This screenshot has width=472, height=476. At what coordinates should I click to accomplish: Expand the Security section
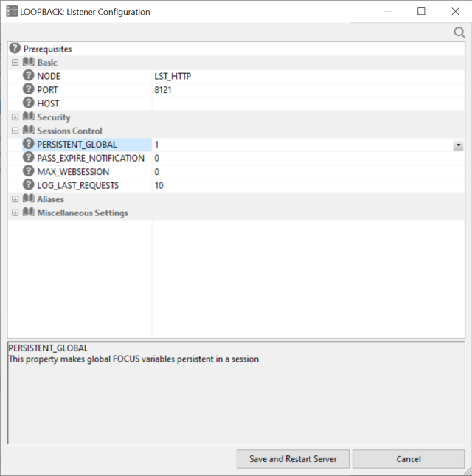pyautogui.click(x=15, y=117)
